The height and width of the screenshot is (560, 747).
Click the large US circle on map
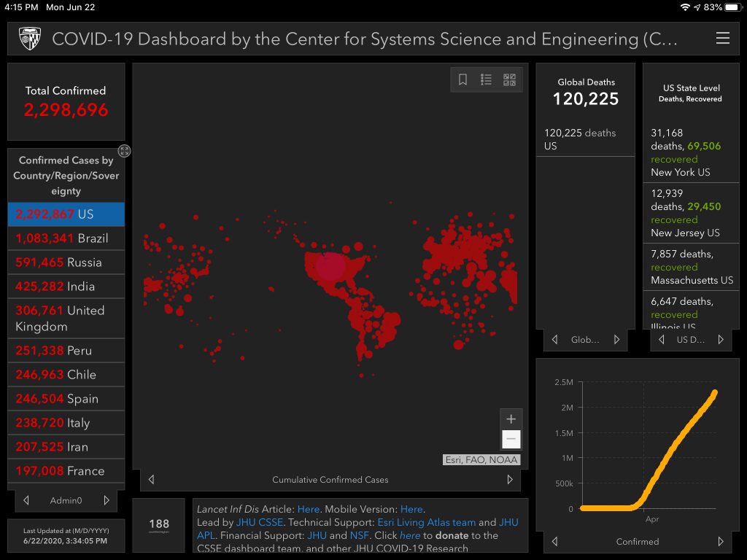330,266
